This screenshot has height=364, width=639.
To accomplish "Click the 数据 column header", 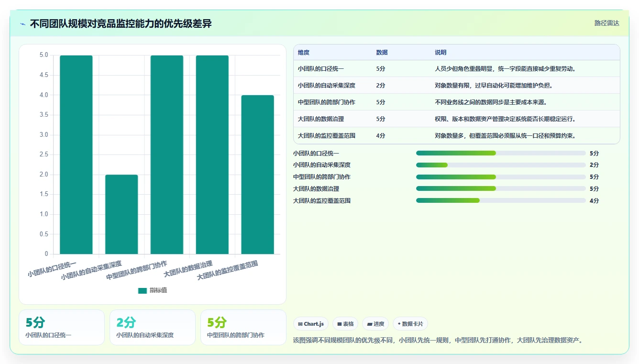I will click(x=382, y=53).
